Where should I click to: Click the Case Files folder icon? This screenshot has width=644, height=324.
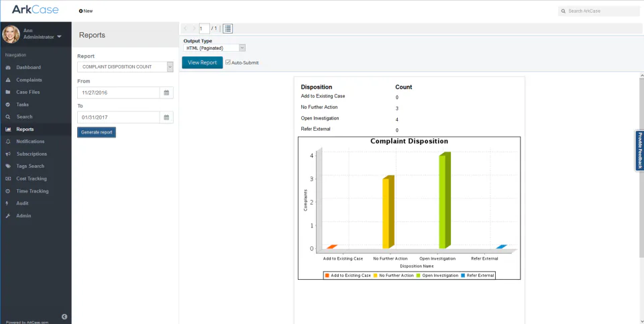tap(8, 93)
